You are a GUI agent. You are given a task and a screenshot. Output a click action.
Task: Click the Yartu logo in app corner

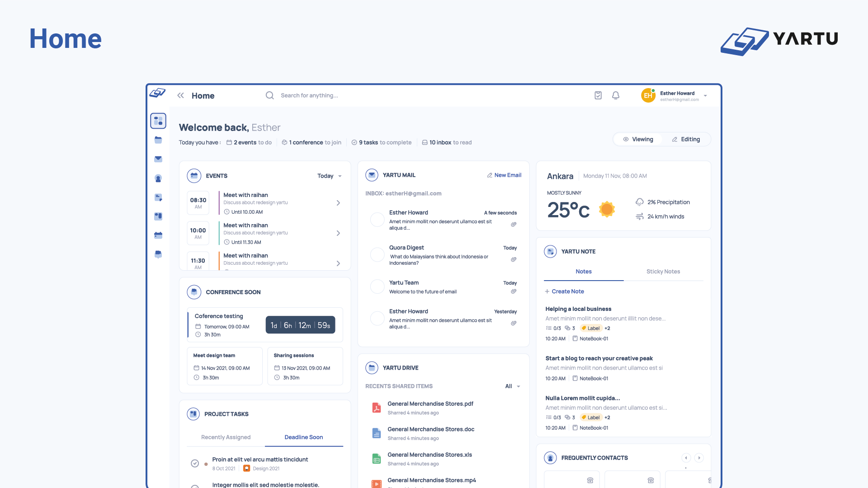(157, 93)
